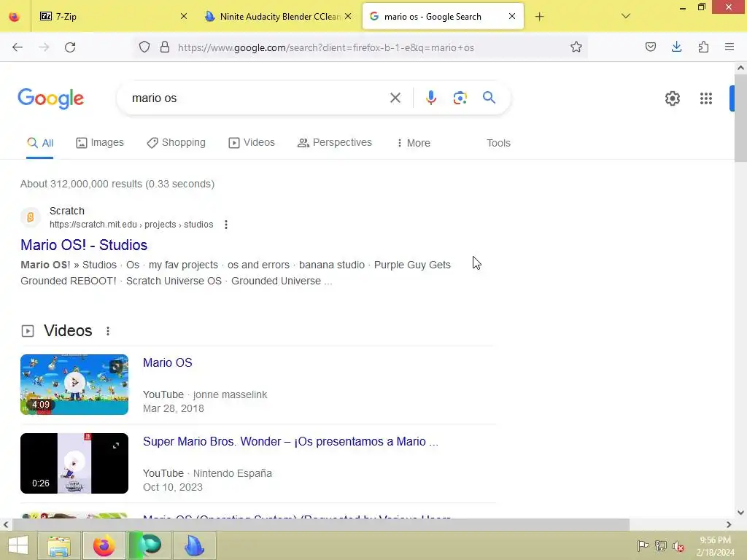Click the vertical scrollbar up arrow

point(740,68)
